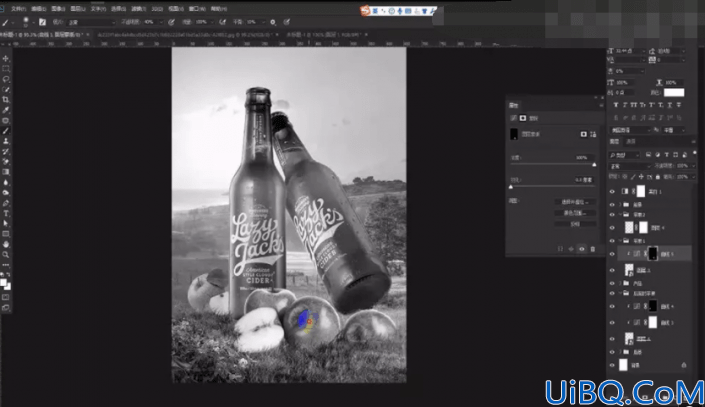The height and width of the screenshot is (407, 705).
Task: Click the Color Range button in Properties
Action: click(x=575, y=213)
